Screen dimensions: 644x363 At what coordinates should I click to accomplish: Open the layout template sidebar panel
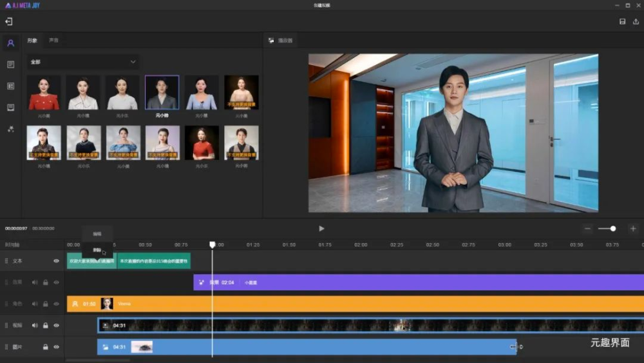(x=11, y=86)
